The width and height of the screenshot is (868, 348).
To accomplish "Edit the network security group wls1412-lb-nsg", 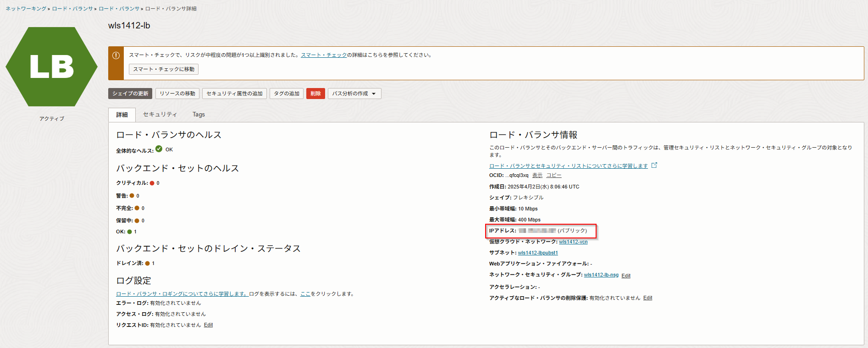I will click(626, 276).
